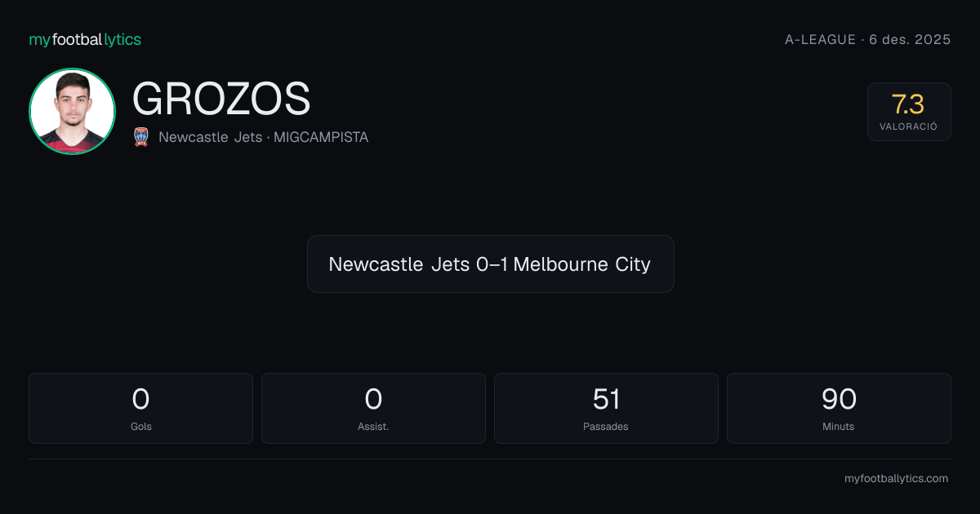Open the Newcastle Jets 0–1 Melbourne City result

click(x=490, y=264)
